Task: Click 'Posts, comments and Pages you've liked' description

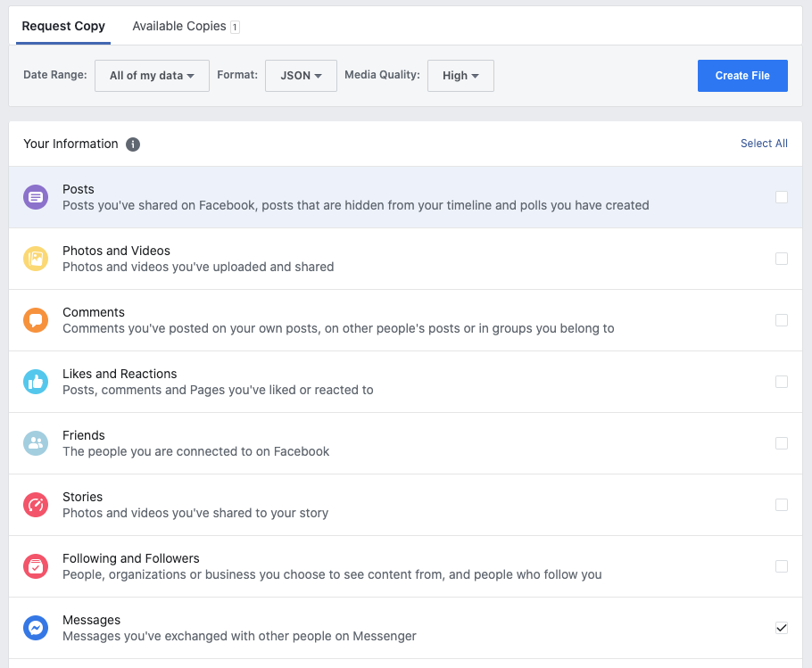Action: tap(218, 390)
